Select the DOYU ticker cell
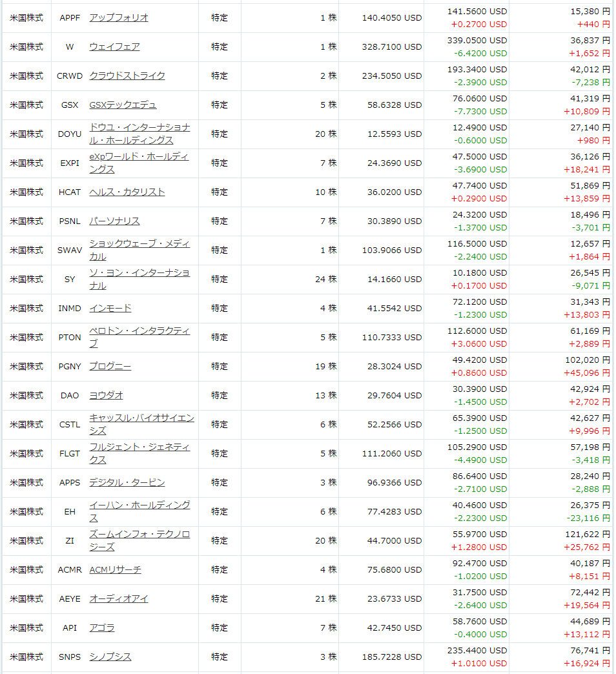Image resolution: width=616 pixels, height=674 pixels. 70,134
